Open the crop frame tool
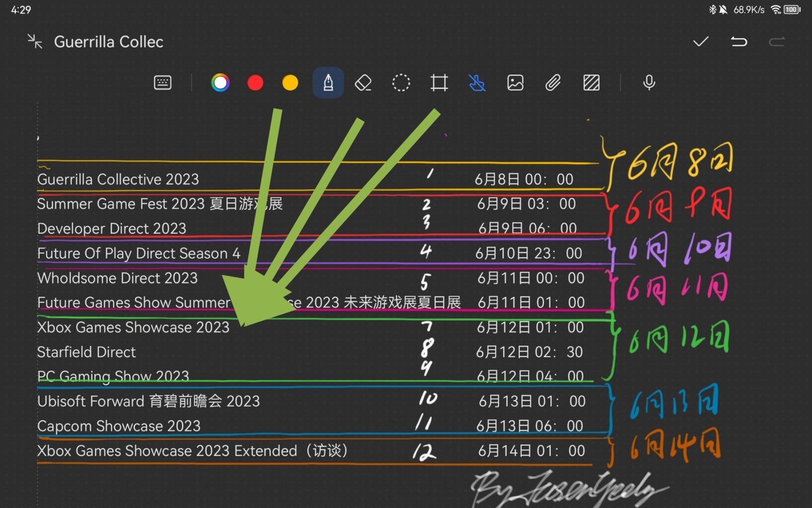 [439, 82]
